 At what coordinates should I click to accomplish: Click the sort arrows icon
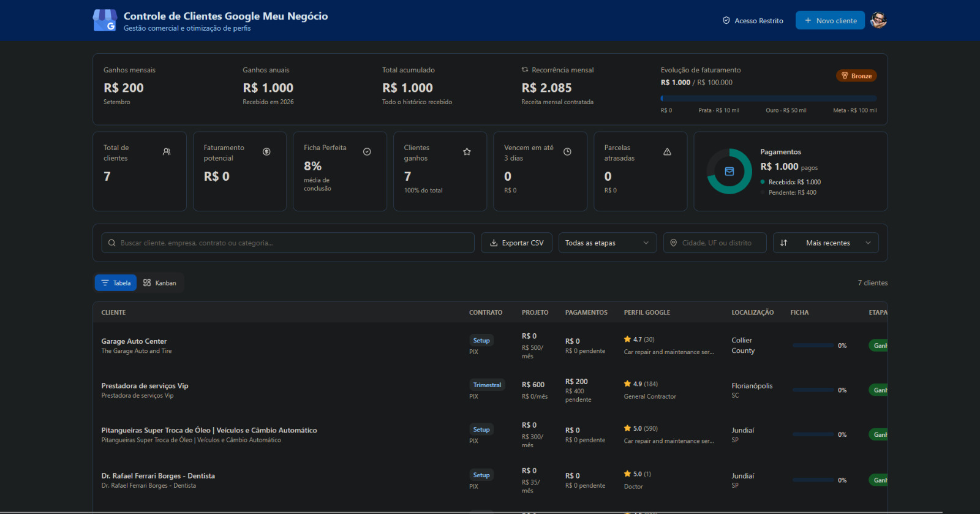coord(784,243)
